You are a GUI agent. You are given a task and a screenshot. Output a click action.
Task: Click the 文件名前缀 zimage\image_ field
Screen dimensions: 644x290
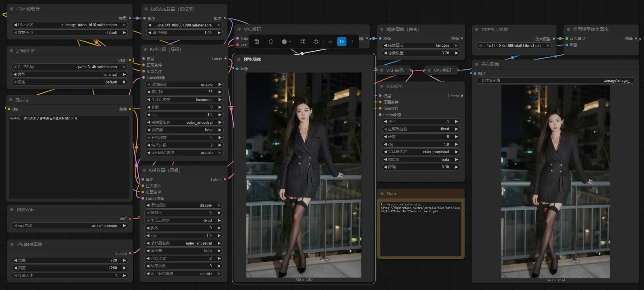click(x=555, y=81)
